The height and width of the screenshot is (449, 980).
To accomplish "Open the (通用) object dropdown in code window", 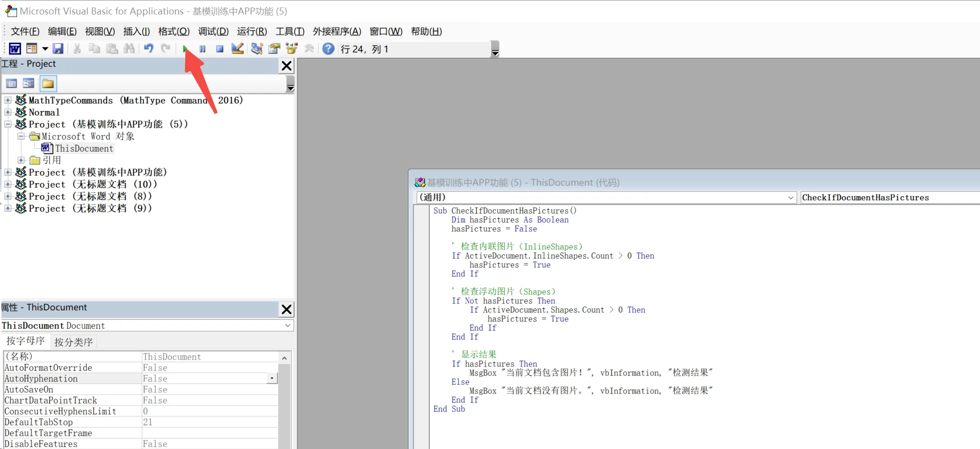I will [791, 198].
